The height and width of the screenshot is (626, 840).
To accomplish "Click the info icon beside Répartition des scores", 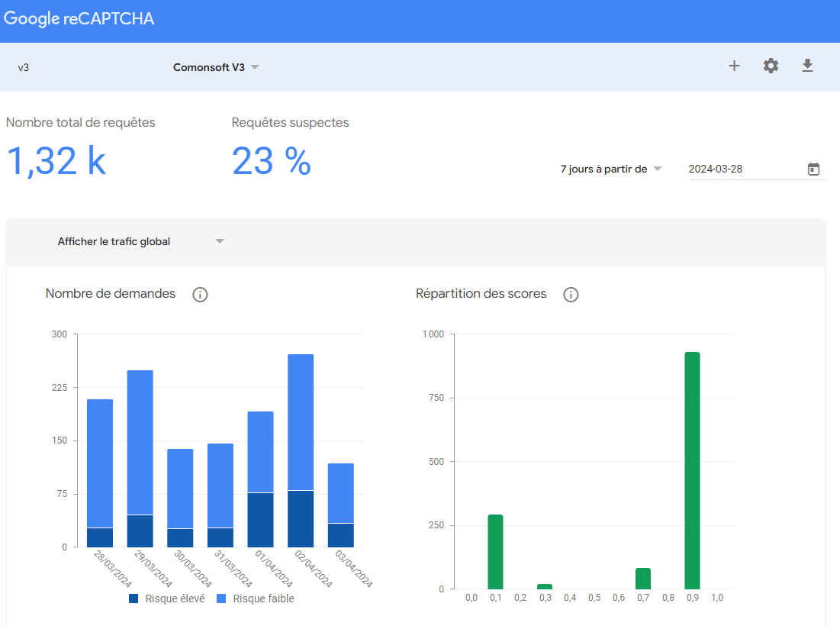I will pos(571,294).
